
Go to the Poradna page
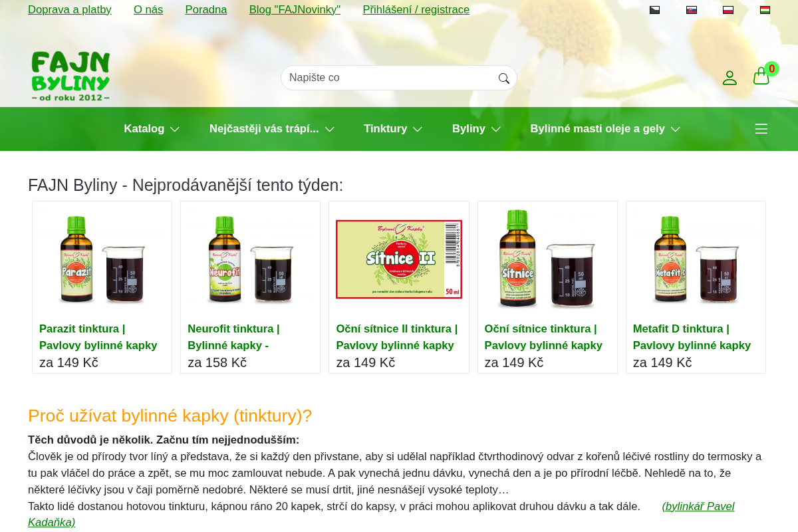coord(206,10)
